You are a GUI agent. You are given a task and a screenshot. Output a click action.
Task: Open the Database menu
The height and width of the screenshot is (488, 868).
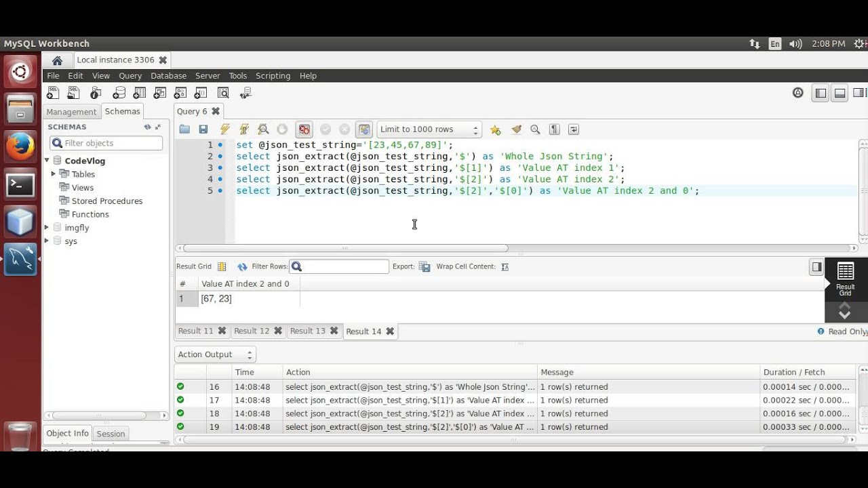(x=168, y=76)
